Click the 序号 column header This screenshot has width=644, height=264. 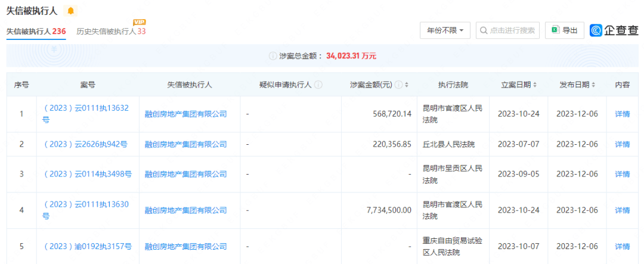tap(21, 85)
